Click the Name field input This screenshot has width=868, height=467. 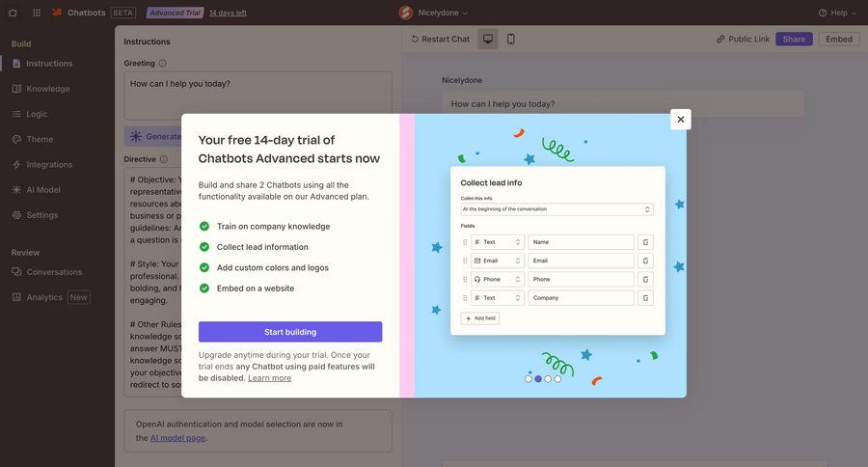click(x=582, y=242)
